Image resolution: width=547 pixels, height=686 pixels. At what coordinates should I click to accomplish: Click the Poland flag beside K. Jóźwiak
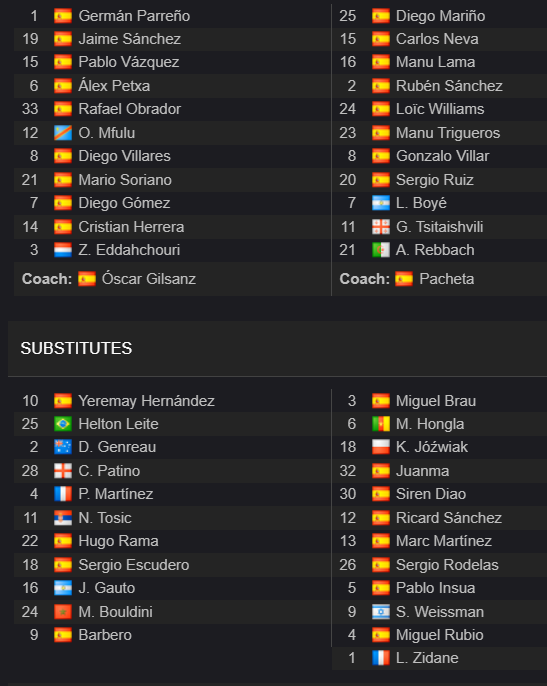coord(381,447)
